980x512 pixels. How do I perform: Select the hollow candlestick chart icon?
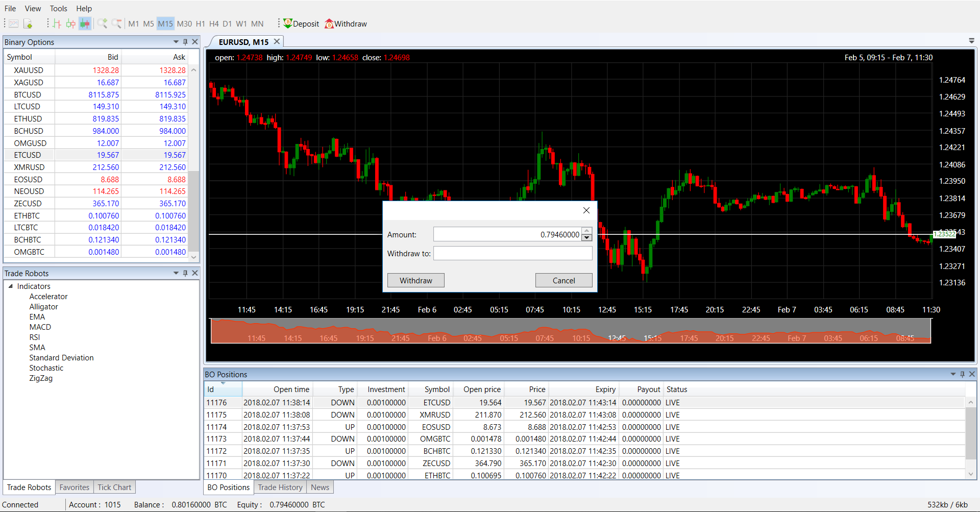70,24
